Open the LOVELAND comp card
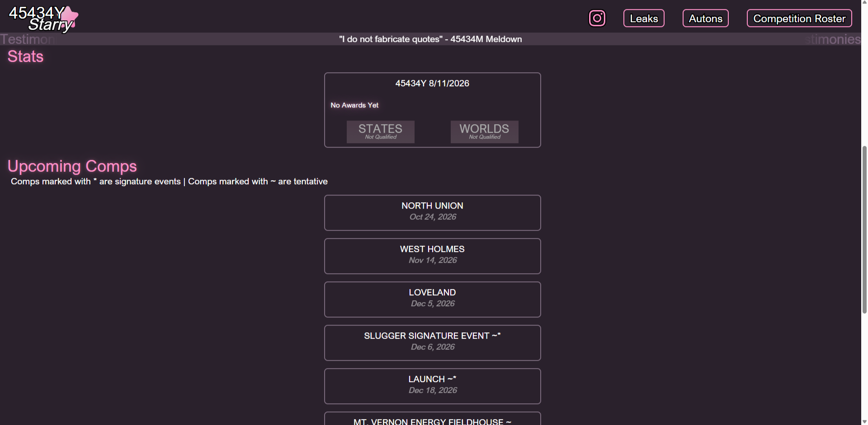The image size is (868, 425). pyautogui.click(x=432, y=299)
